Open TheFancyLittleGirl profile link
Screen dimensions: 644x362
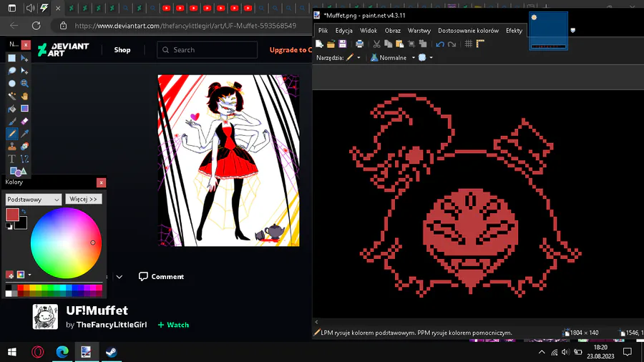tap(112, 325)
